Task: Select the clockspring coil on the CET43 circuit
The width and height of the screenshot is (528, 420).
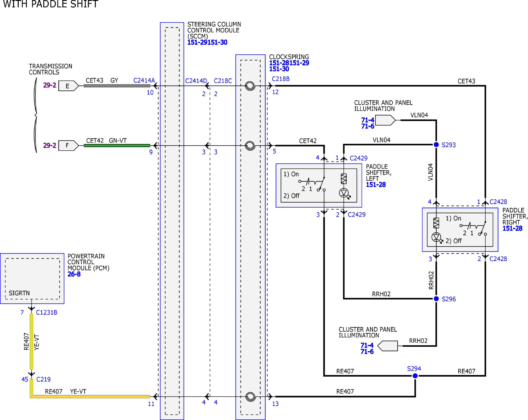Action: (250, 86)
